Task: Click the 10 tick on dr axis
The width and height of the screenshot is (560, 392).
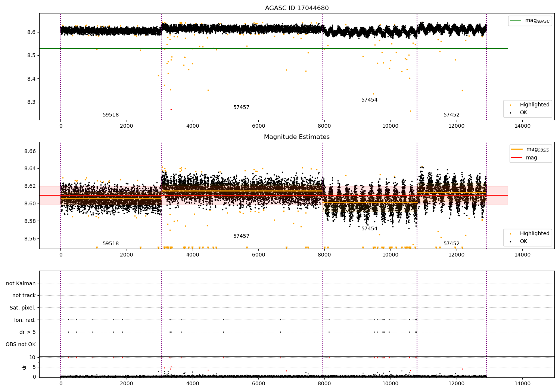Action: 32,357
